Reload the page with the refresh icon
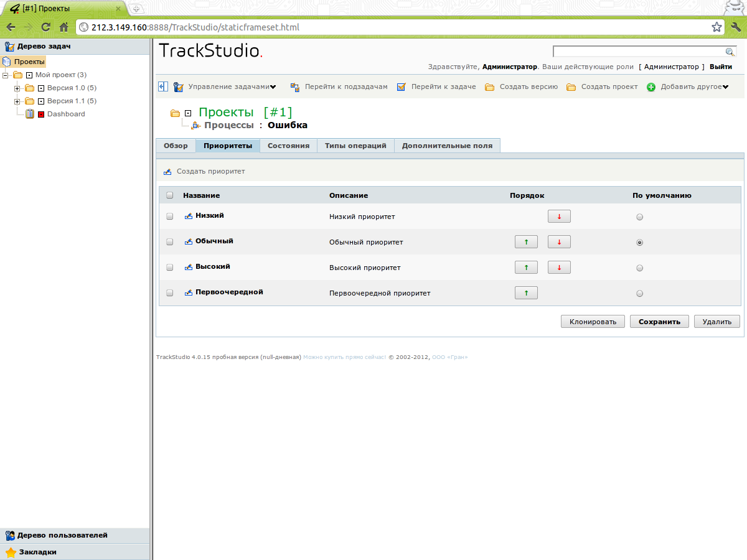The image size is (747, 560). 45,27
